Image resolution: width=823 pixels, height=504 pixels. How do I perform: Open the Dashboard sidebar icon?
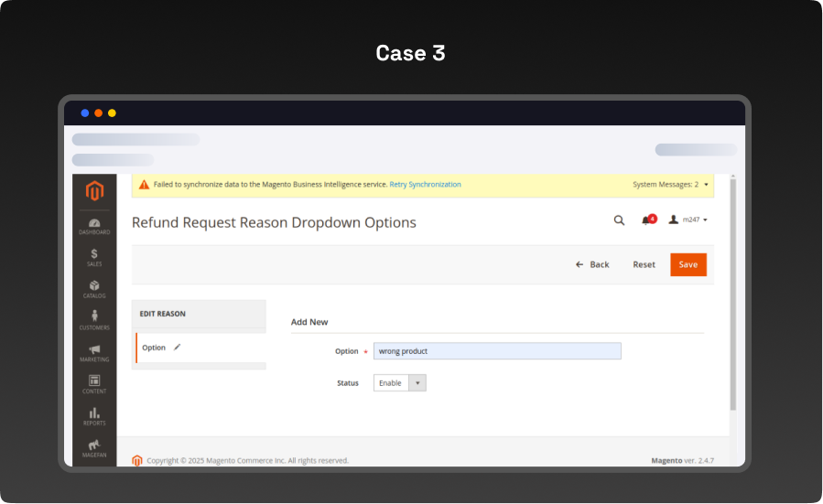tap(94, 226)
